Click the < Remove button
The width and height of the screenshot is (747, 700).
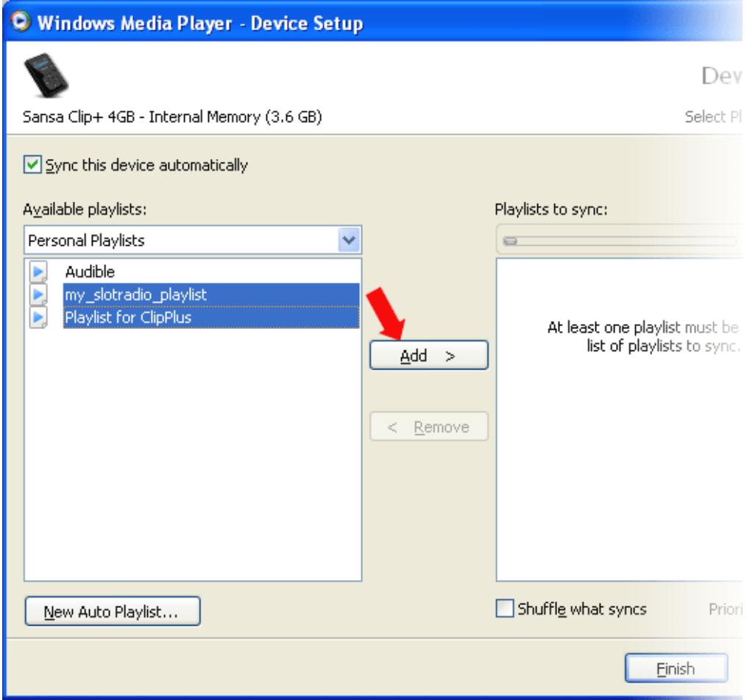point(429,426)
